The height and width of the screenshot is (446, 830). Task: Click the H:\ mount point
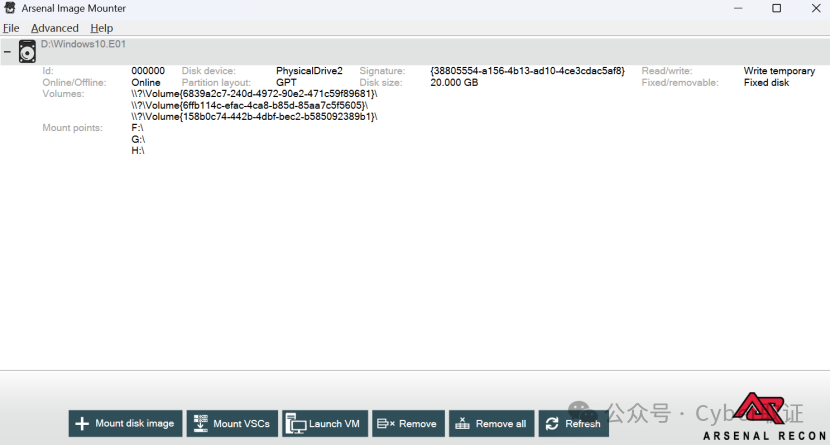pos(138,151)
